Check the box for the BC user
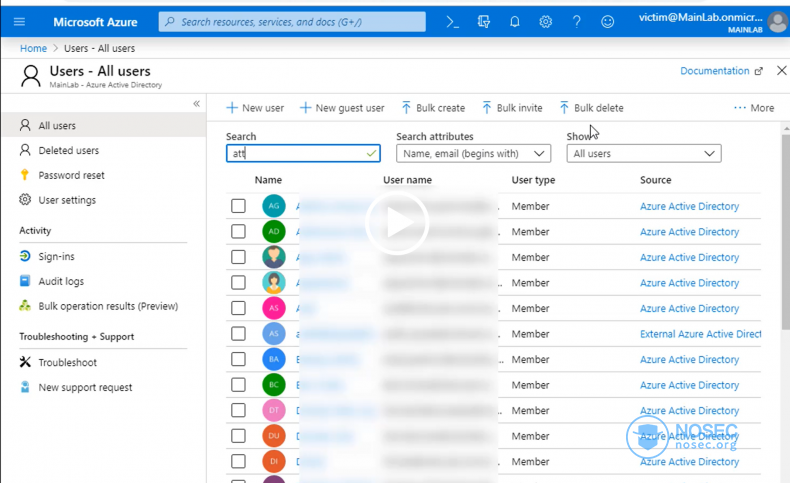The height and width of the screenshot is (483, 790). pos(238,385)
